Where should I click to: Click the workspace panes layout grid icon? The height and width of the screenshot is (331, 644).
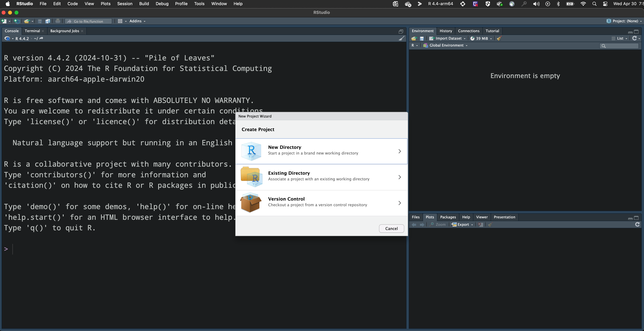click(x=120, y=21)
